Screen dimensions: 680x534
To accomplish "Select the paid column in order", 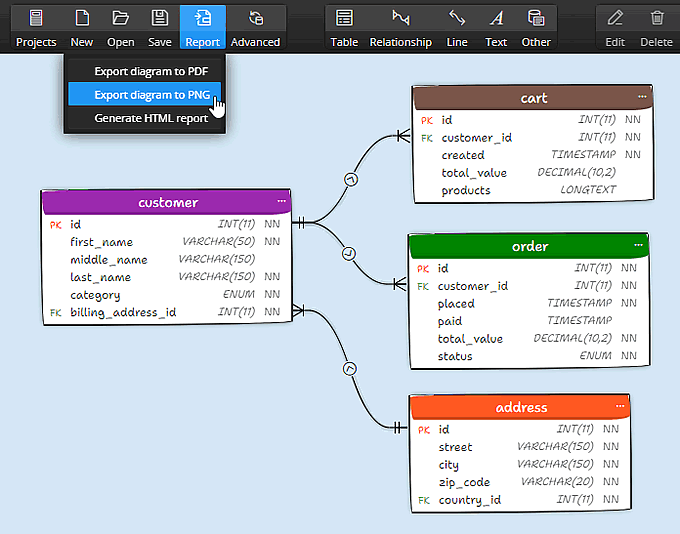I will tap(529, 321).
